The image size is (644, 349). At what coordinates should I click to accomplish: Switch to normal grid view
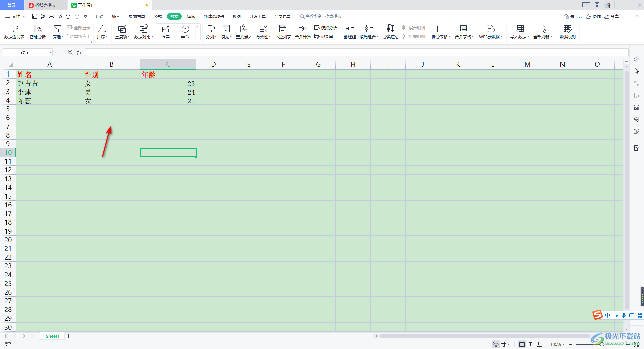[x=522, y=344]
